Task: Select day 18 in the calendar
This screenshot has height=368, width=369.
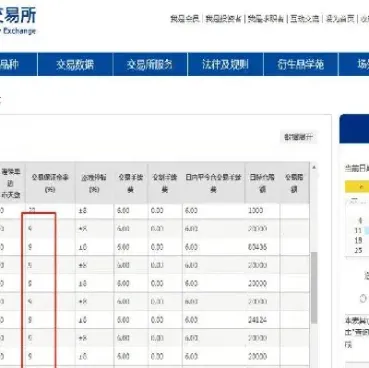Action: tap(358, 240)
